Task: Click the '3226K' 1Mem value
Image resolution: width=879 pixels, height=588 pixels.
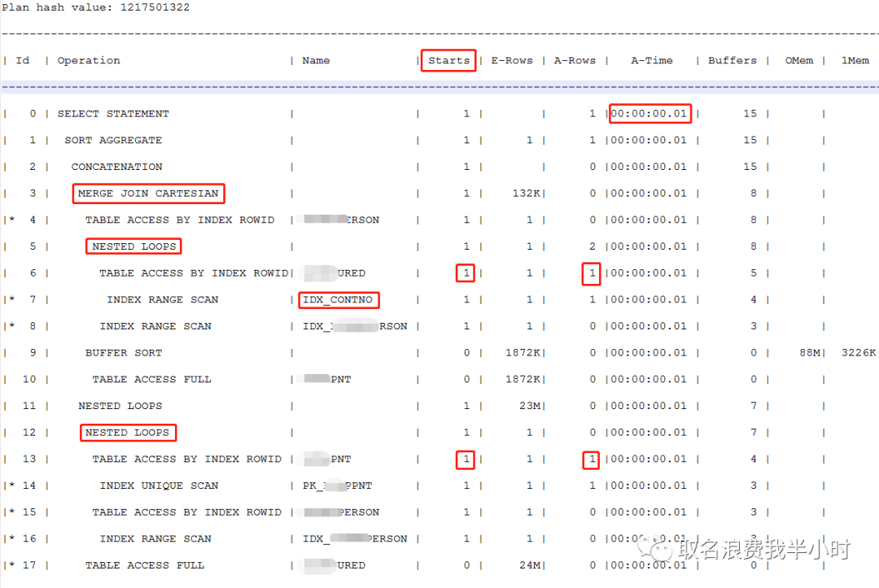Action: [859, 353]
